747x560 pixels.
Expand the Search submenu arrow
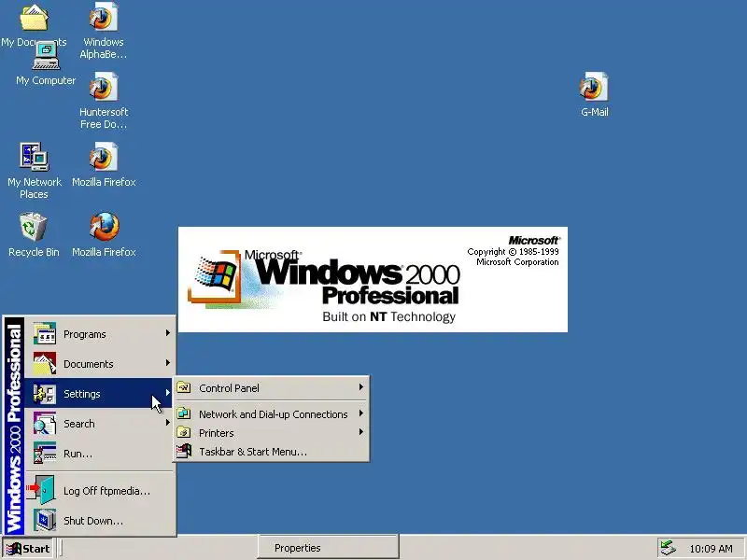click(x=168, y=423)
